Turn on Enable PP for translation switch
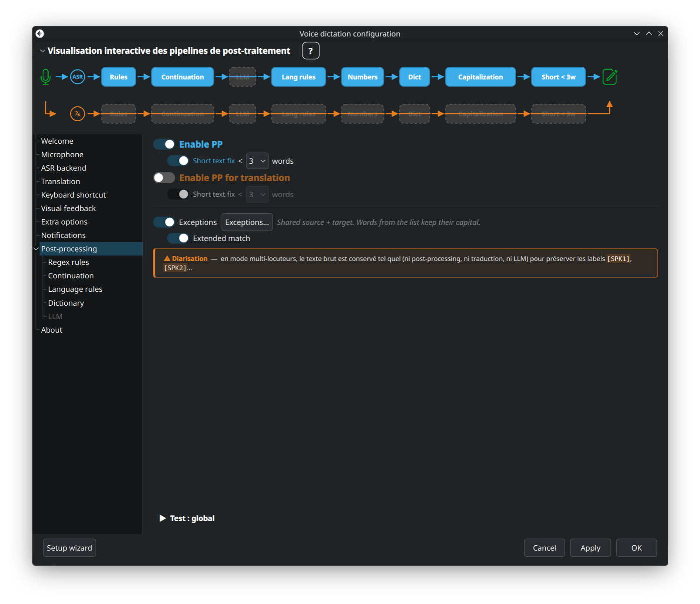 [x=164, y=178]
